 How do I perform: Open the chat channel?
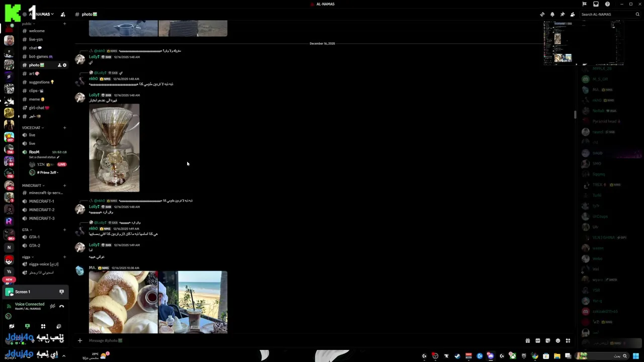[x=43, y=48]
